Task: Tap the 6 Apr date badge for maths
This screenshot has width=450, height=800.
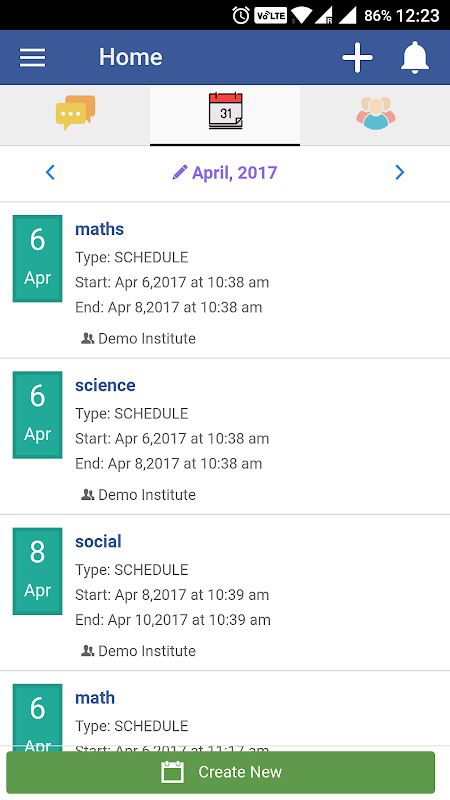Action: click(38, 259)
